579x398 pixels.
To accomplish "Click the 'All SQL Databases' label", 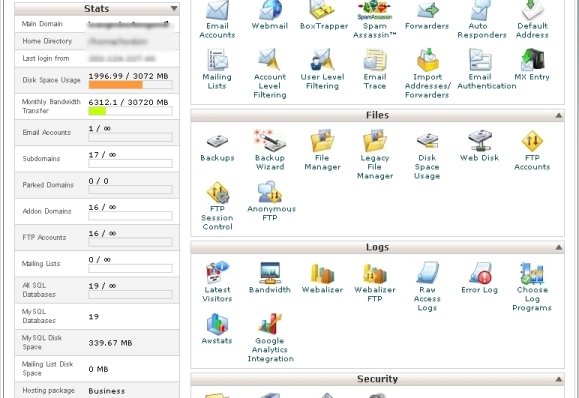I will tap(39, 290).
